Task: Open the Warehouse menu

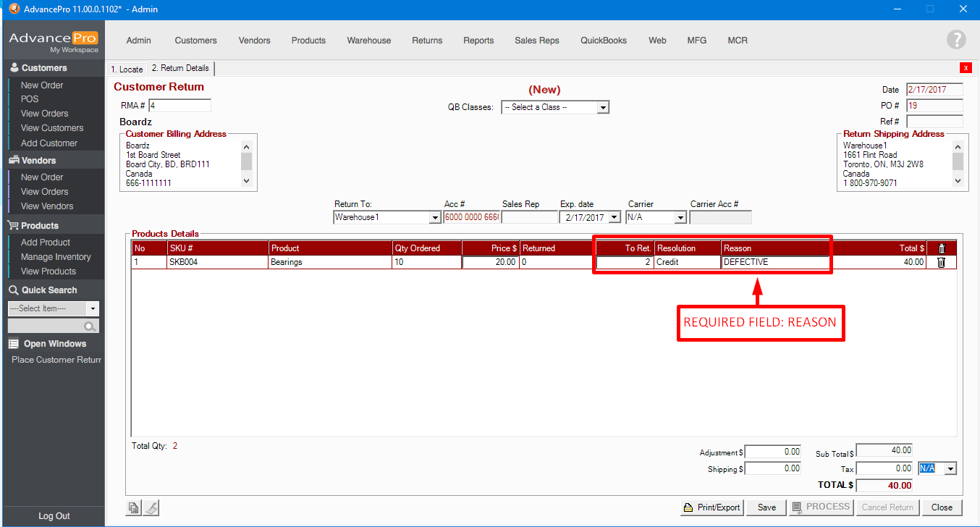Action: [x=368, y=41]
